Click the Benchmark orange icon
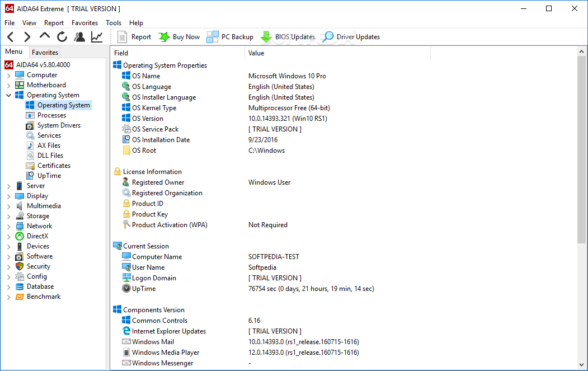Viewport: 588px width, 371px height. pos(20,297)
